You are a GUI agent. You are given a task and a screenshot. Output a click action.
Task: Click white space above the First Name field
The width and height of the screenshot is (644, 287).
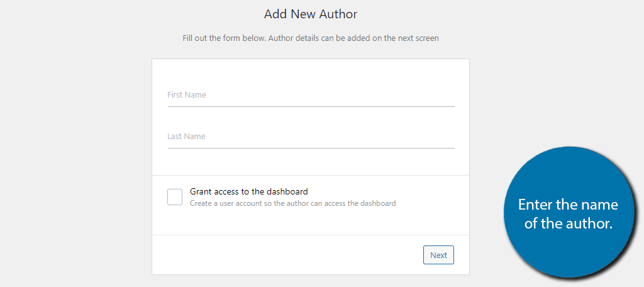click(x=311, y=71)
